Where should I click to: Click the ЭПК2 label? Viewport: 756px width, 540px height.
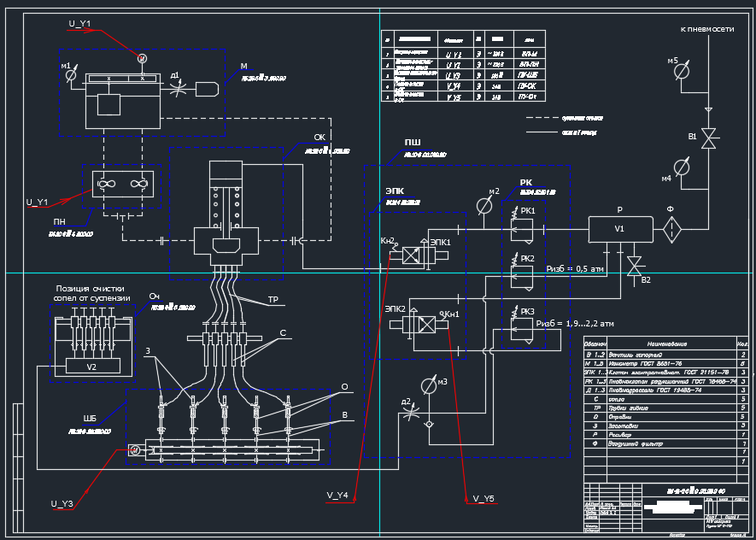point(396,309)
